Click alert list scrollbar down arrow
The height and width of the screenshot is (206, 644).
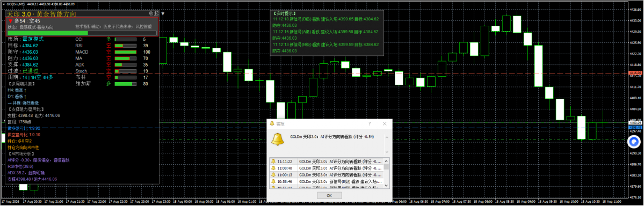(386, 186)
